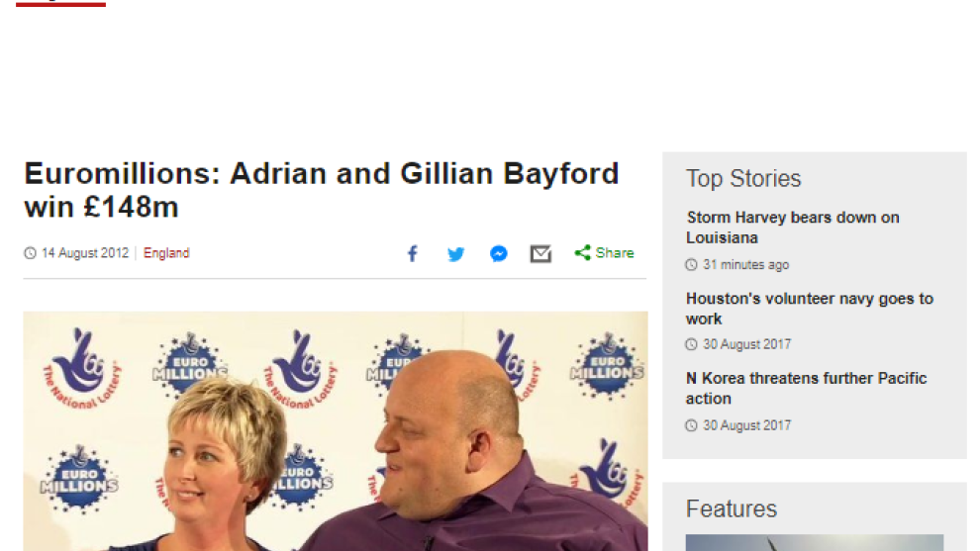980x551 pixels.
Task: Click the Top Stories heading
Action: point(743,179)
